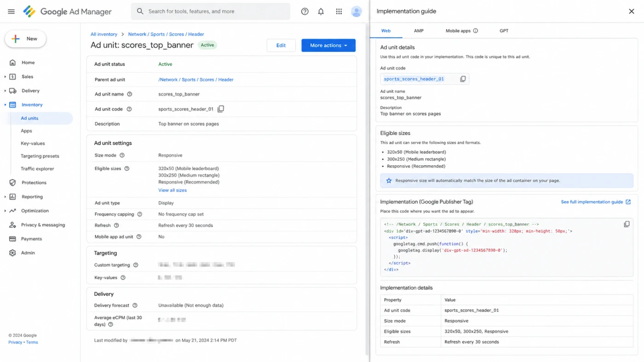The width and height of the screenshot is (644, 362).
Task: Click the Edit button
Action: [281, 45]
